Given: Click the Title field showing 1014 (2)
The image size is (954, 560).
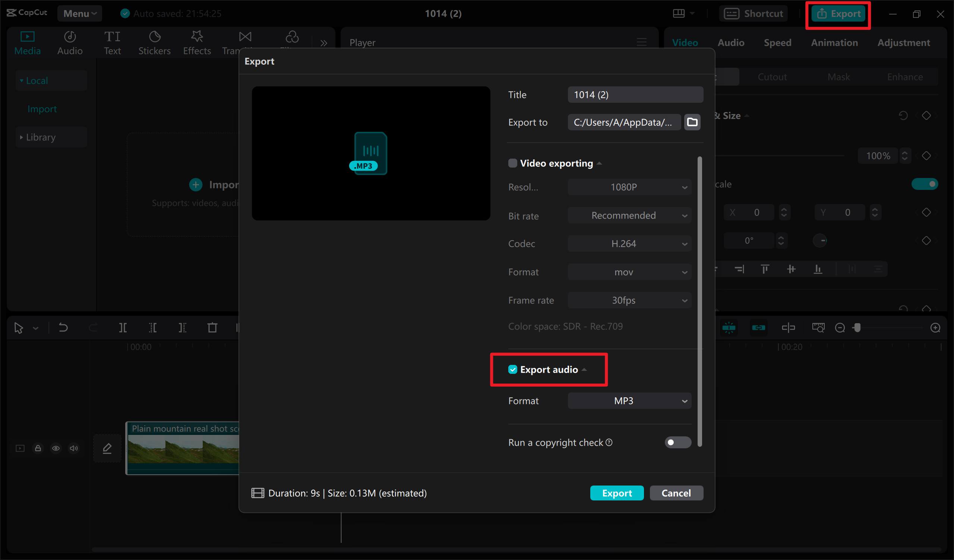Looking at the screenshot, I should (635, 94).
